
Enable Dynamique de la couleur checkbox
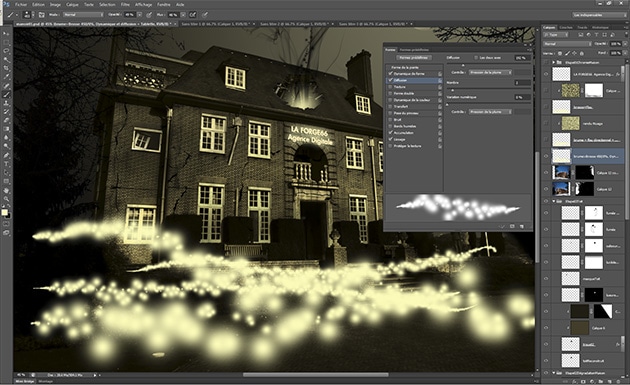coord(390,100)
